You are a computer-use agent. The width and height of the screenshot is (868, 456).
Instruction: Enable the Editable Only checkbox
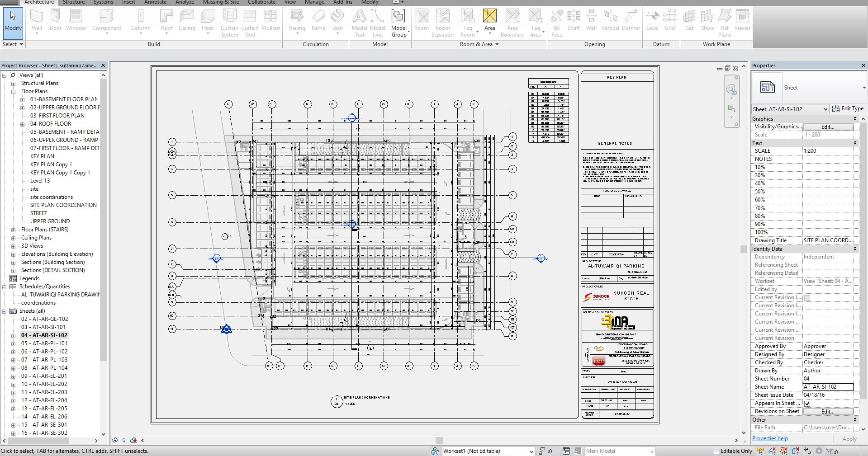pyautogui.click(x=716, y=451)
